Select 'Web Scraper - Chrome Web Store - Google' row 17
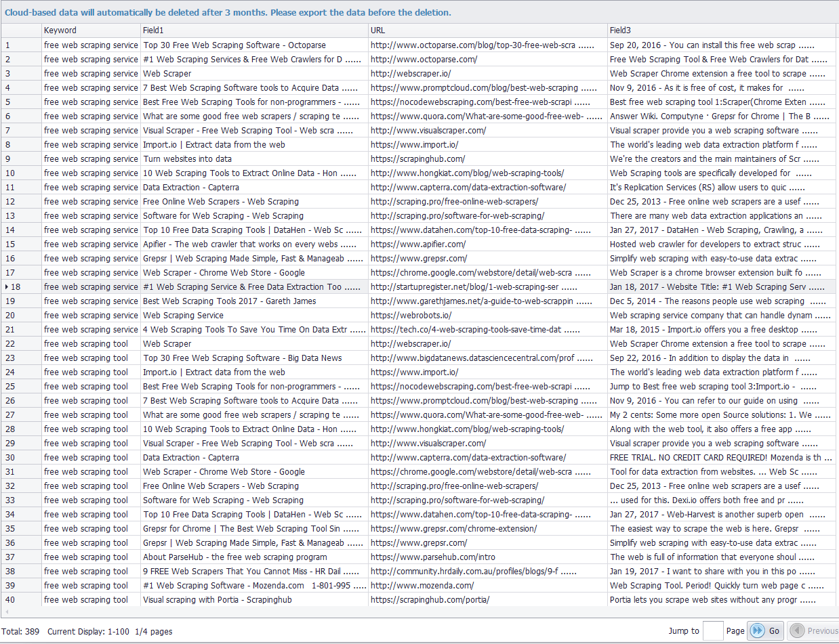Image resolution: width=839 pixels, height=644 pixels. [254, 273]
